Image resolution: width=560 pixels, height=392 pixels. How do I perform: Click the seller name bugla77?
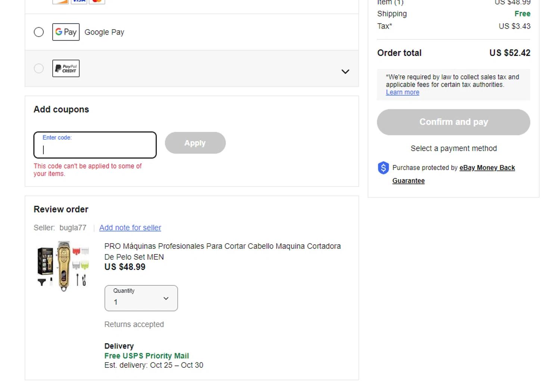pyautogui.click(x=73, y=228)
